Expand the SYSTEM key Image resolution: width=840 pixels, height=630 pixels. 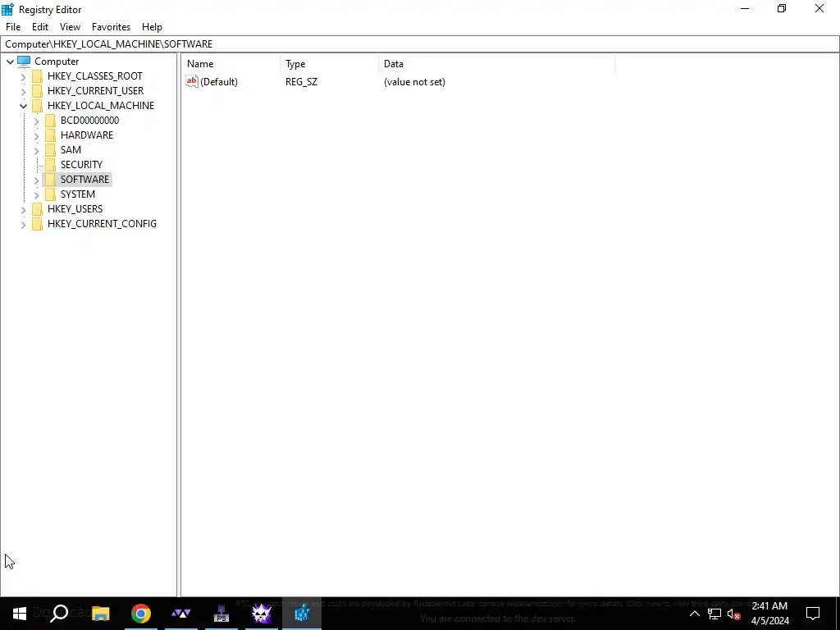pyautogui.click(x=36, y=194)
